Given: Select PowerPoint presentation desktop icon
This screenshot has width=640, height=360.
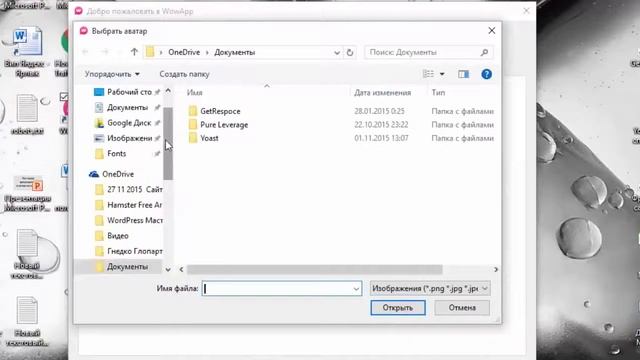Looking at the screenshot, I should coord(28,193).
